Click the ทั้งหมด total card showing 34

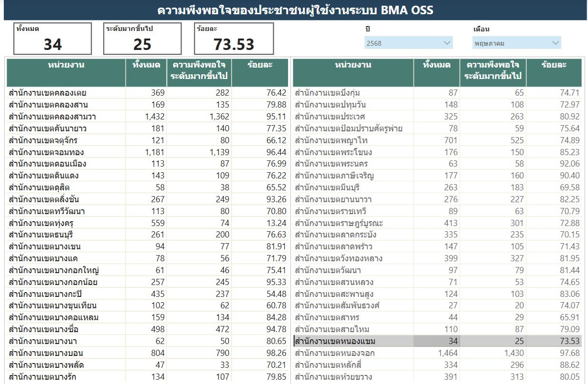point(52,39)
